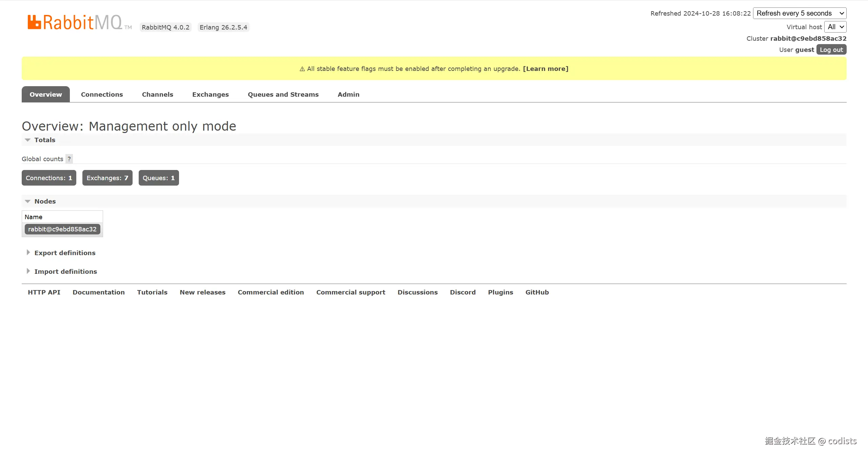868x457 pixels.
Task: Click the Connections: 1 count button
Action: 49,178
